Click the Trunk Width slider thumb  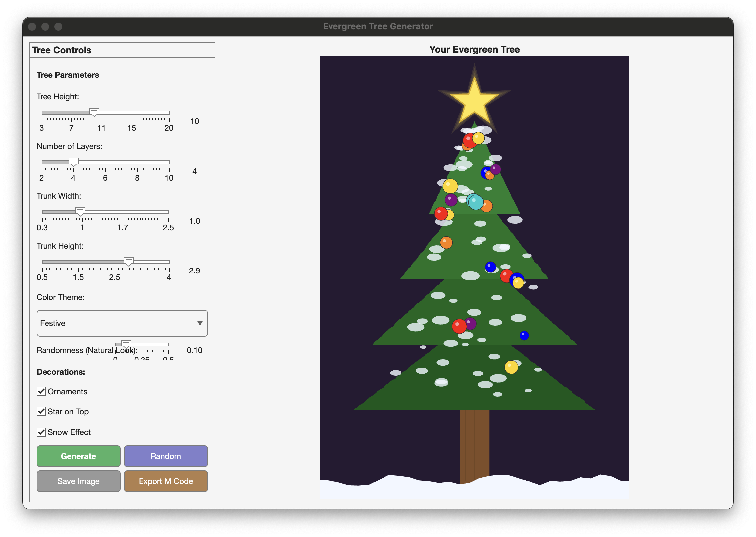click(x=80, y=212)
